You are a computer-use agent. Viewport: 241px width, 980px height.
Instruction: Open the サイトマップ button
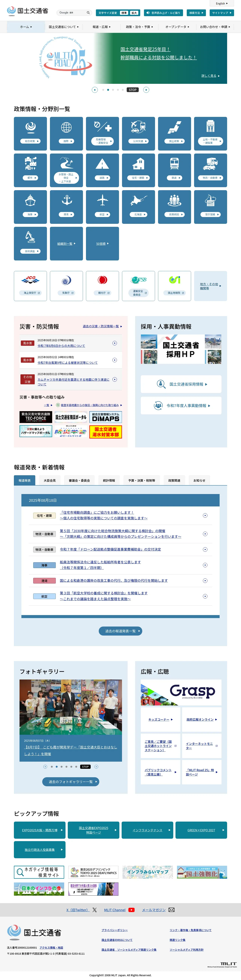point(222,13)
